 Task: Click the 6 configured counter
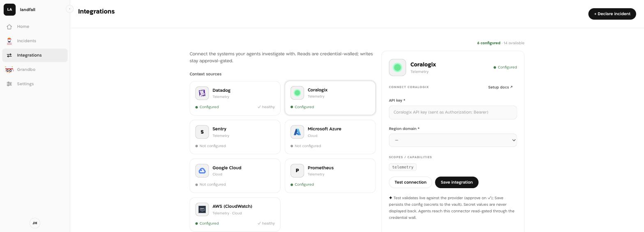coord(489,43)
